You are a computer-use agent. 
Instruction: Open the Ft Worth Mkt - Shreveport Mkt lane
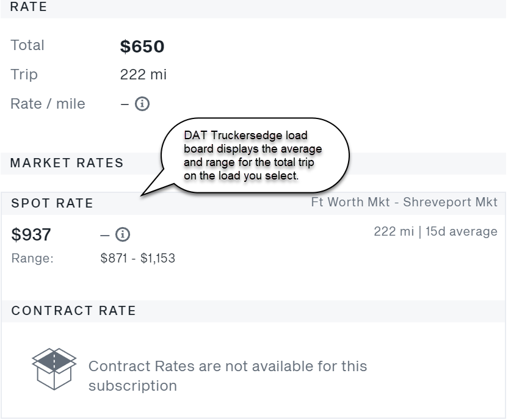(x=404, y=202)
